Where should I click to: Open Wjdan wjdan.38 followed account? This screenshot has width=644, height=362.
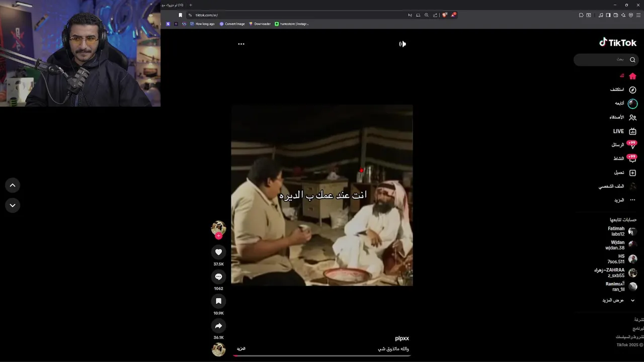coord(621,245)
